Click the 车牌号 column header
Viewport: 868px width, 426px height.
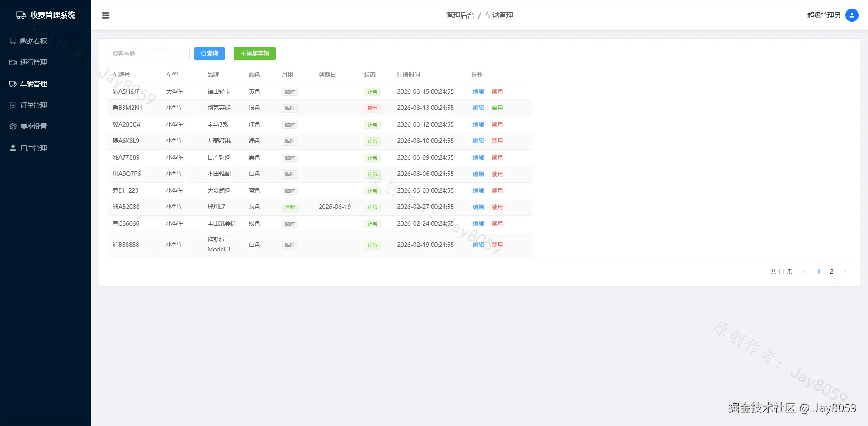click(x=121, y=75)
